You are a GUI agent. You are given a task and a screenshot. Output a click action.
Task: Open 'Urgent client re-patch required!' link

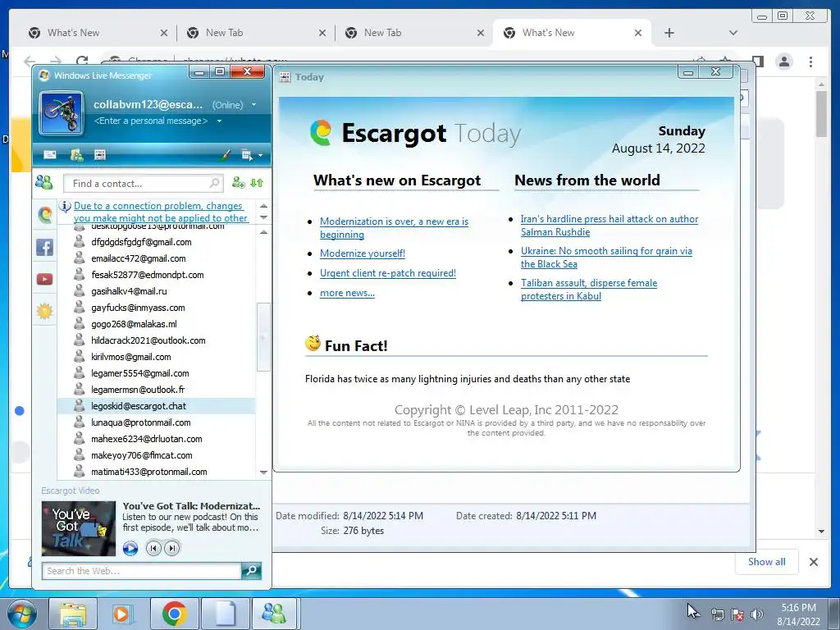pos(388,273)
